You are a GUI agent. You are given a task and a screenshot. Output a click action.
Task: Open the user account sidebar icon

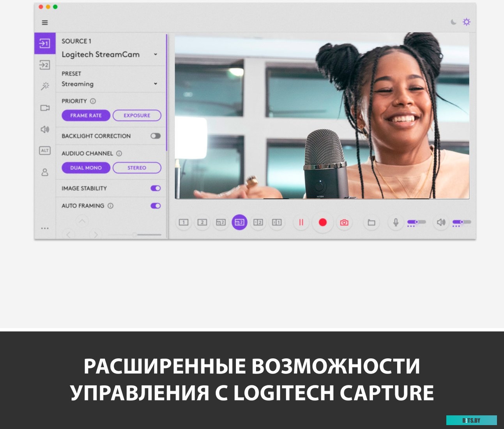(45, 172)
